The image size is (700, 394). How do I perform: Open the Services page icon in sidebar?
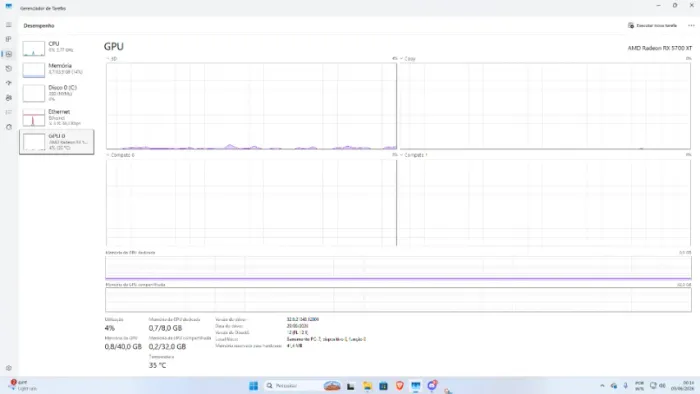tap(8, 127)
